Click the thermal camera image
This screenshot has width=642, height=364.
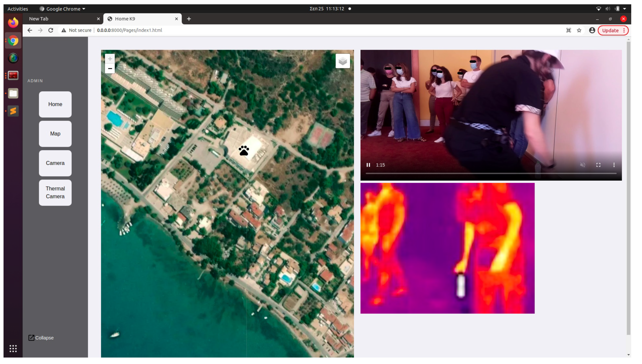click(447, 248)
